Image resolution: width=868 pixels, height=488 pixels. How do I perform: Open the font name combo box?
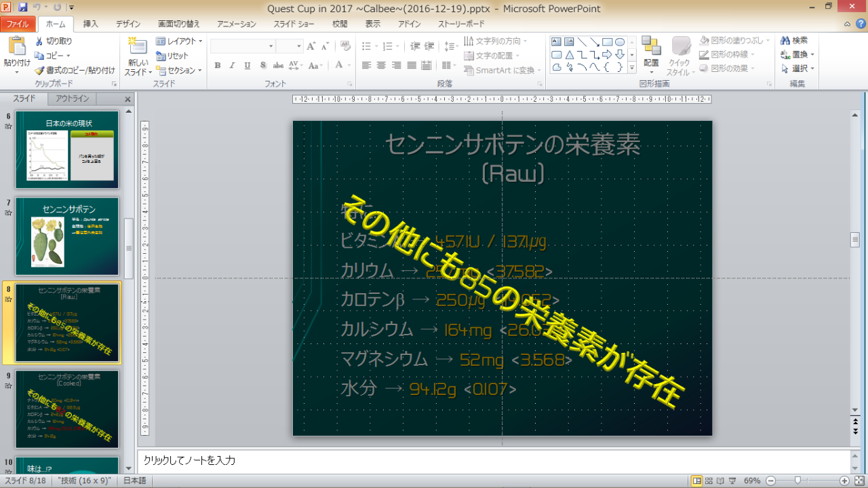(242, 46)
